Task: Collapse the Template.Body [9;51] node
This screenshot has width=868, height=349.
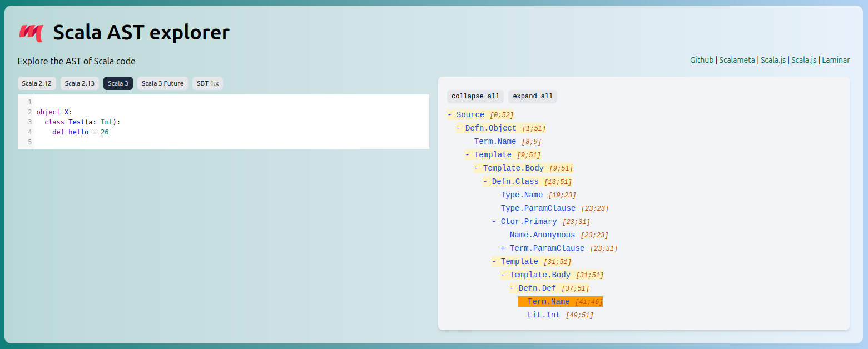Action: [x=476, y=168]
